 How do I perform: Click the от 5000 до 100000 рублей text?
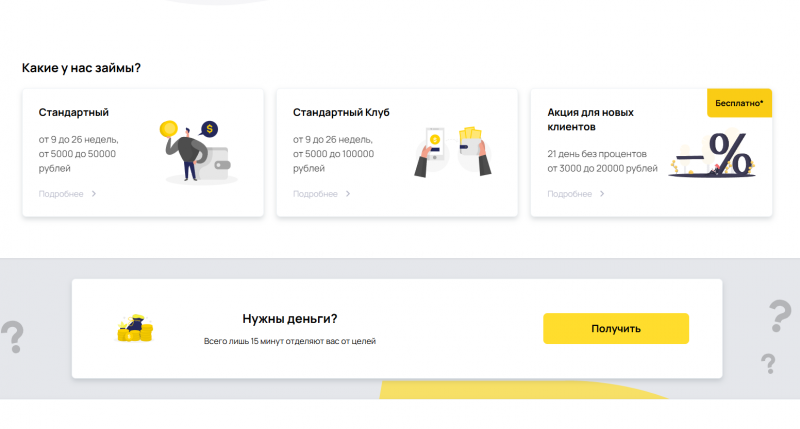pos(333,161)
